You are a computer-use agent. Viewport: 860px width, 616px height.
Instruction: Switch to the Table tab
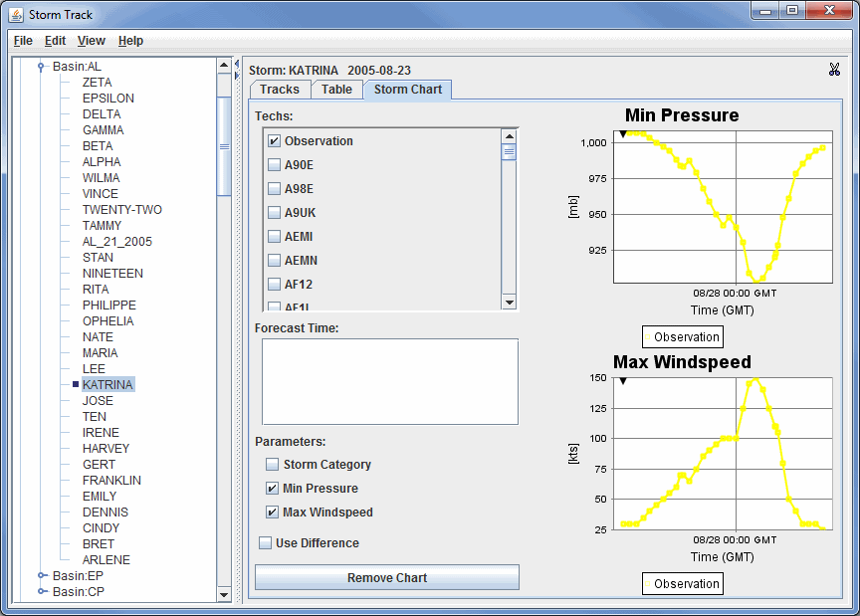coord(336,90)
